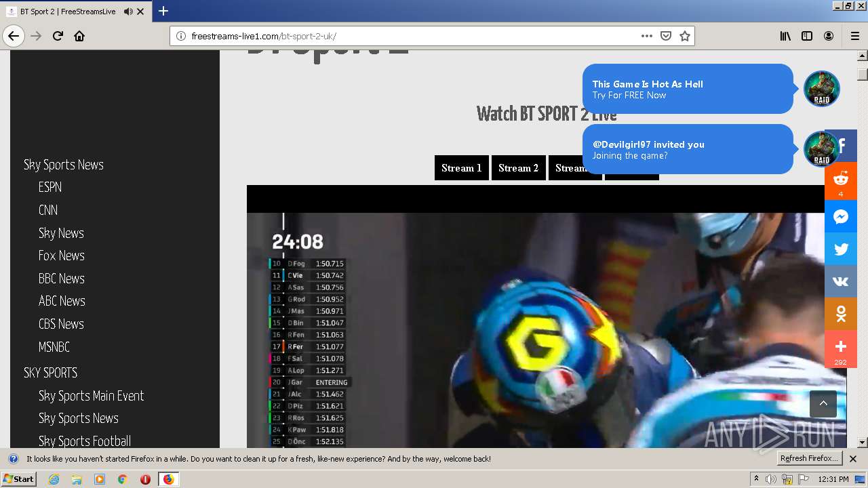This screenshot has height=488, width=868.
Task: Share page on VK
Action: 841,281
